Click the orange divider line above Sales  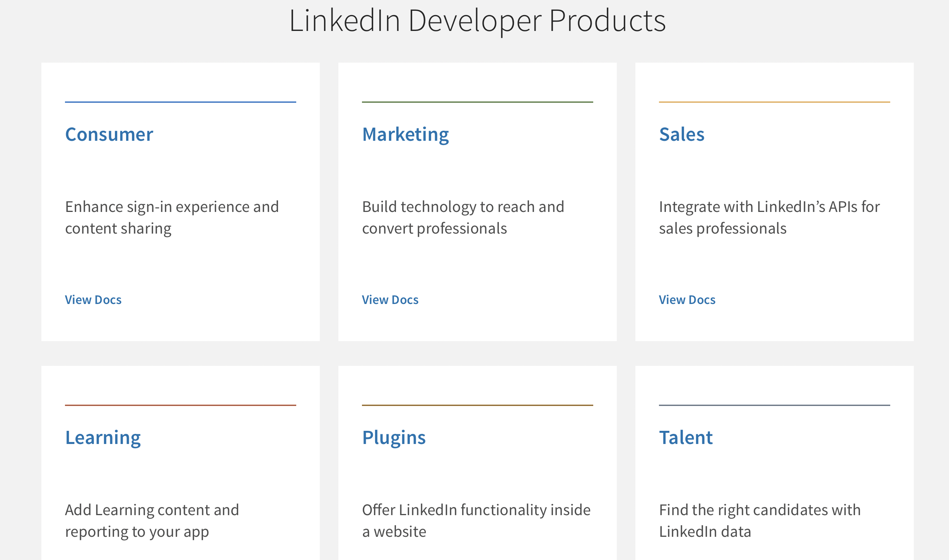pyautogui.click(x=774, y=102)
